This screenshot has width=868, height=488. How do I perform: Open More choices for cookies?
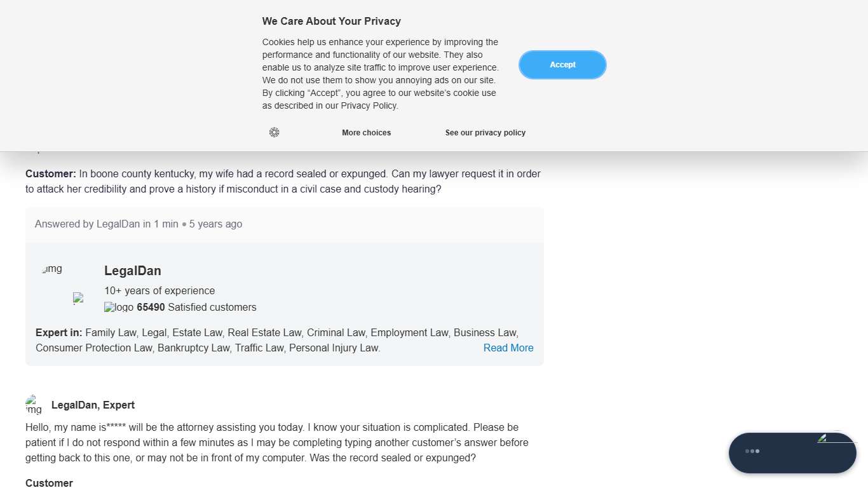click(366, 133)
